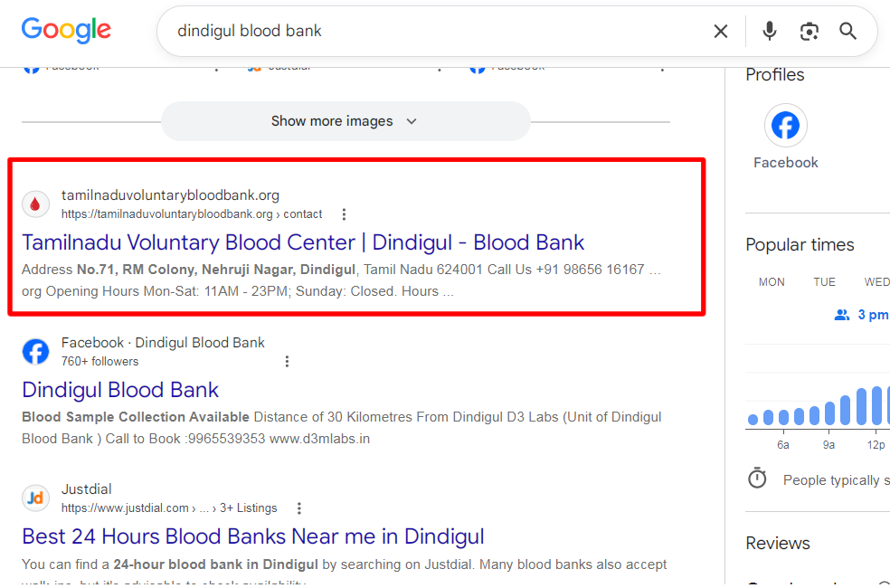Click the 12p bar in popular times chart
The height and width of the screenshot is (588, 890).
click(x=877, y=405)
